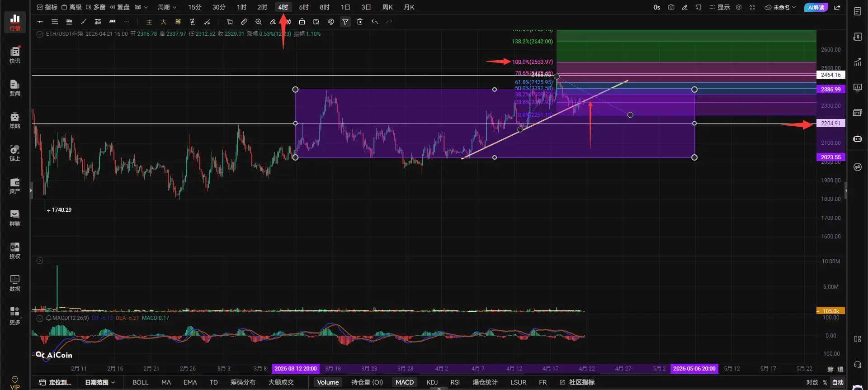Toggle the 对数 logarithmic scale option
The height and width of the screenshot is (390, 868).
(x=812, y=382)
